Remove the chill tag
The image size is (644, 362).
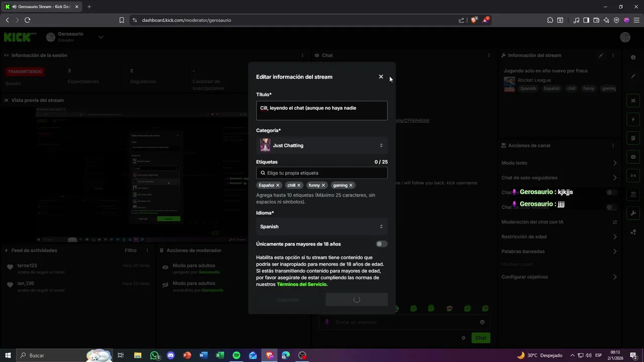299,186
